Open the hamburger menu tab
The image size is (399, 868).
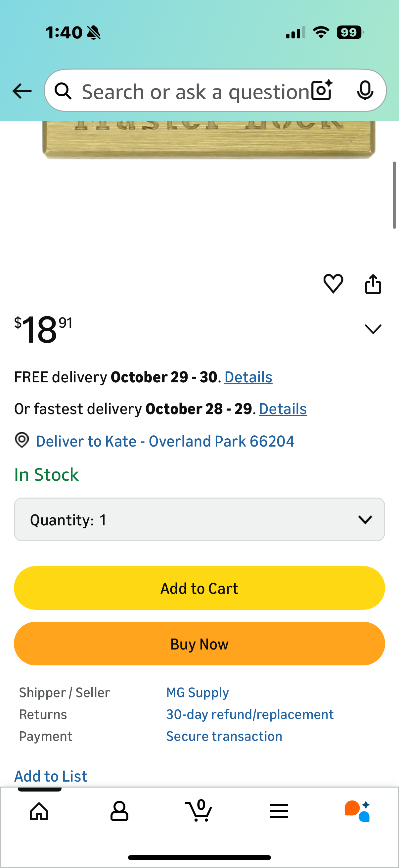279,811
